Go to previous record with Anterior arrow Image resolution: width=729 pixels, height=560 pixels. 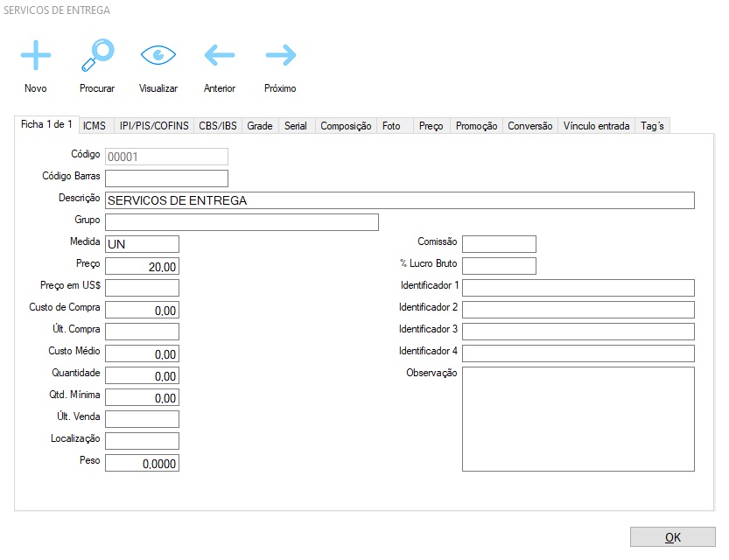220,56
